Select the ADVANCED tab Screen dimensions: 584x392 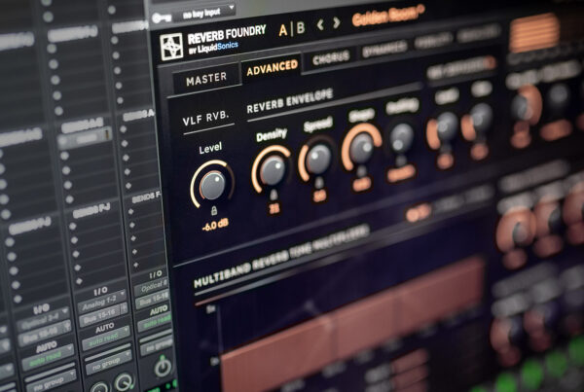272,68
